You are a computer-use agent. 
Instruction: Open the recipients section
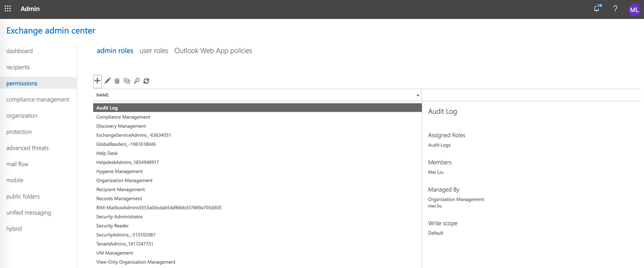[18, 67]
